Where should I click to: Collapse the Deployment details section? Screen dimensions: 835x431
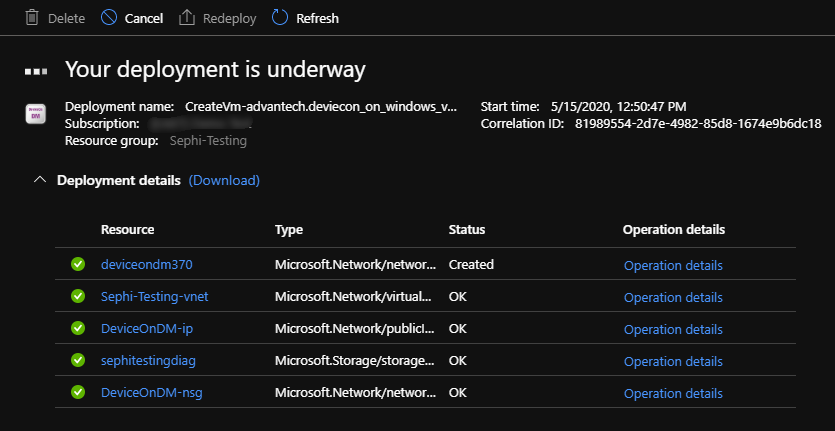click(x=40, y=181)
